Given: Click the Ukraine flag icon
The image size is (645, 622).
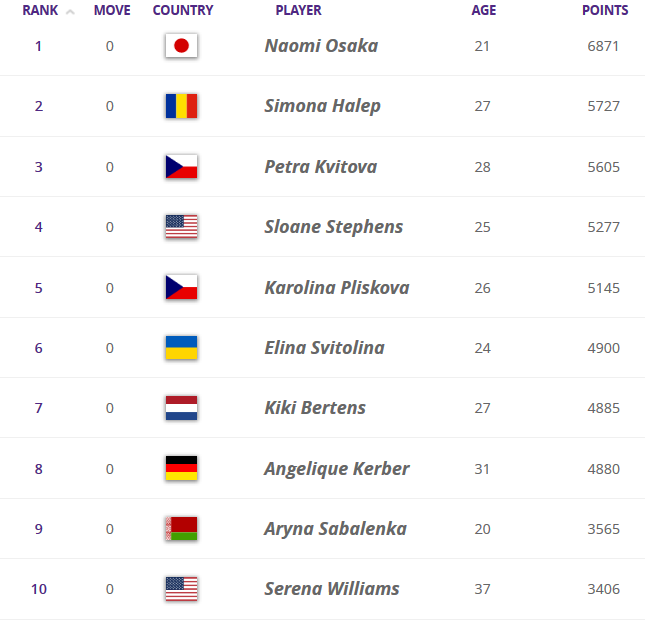Looking at the screenshot, I should 181,348.
